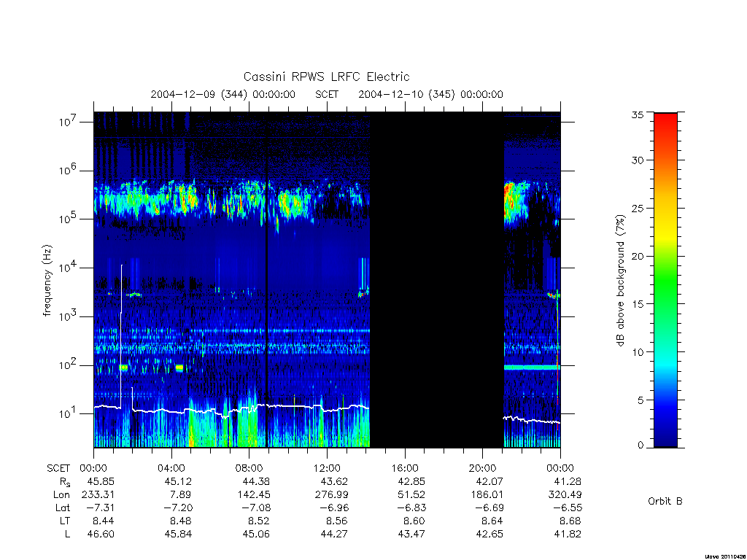Click the 'dB above background (7%)' label

[x=620, y=281]
